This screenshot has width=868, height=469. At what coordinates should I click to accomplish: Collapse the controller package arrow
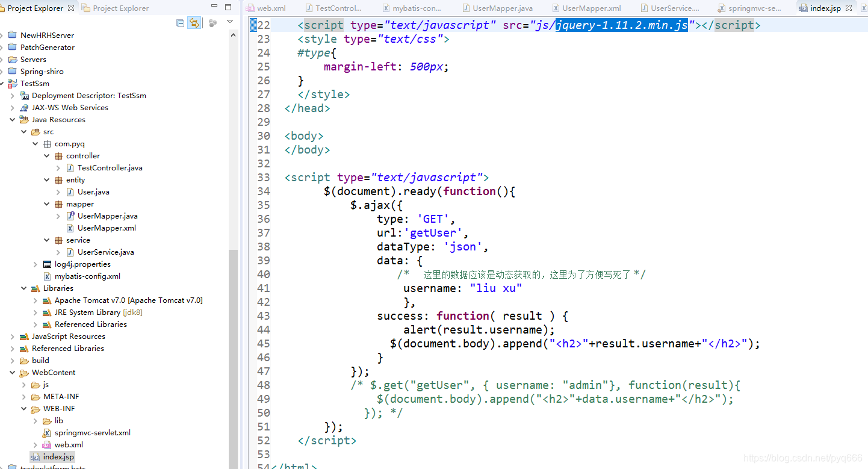(47, 156)
